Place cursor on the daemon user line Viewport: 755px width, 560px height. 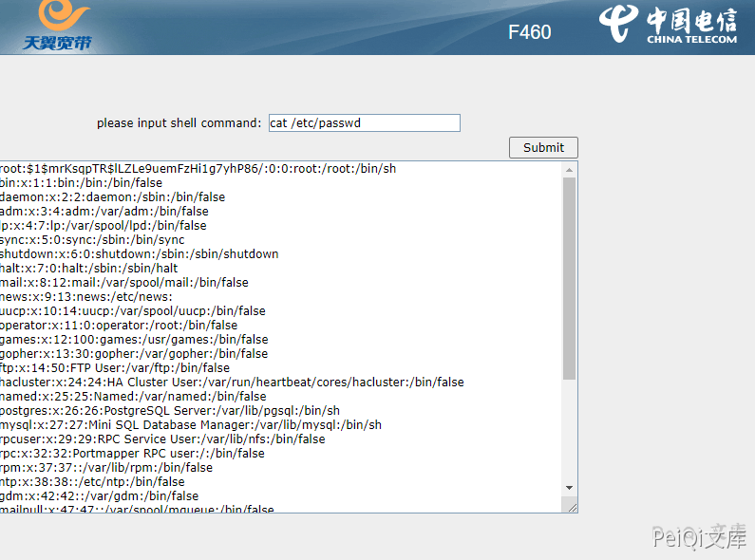(x=112, y=197)
